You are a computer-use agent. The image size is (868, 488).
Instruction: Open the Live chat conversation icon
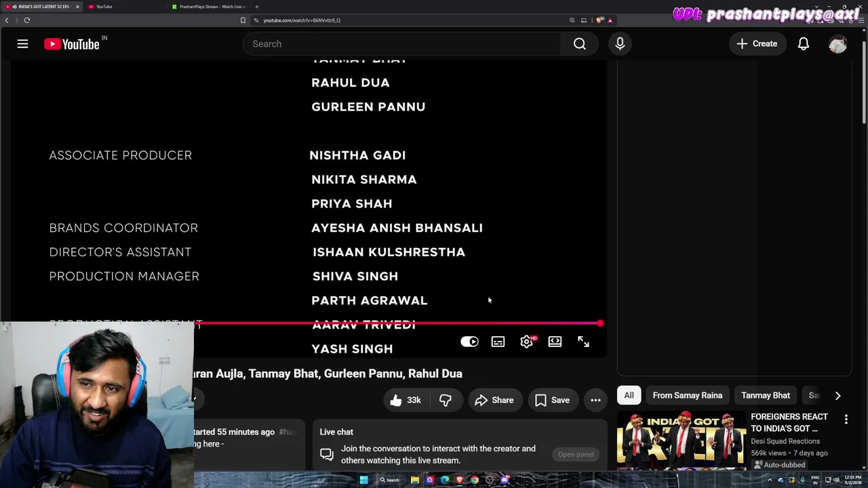(327, 454)
